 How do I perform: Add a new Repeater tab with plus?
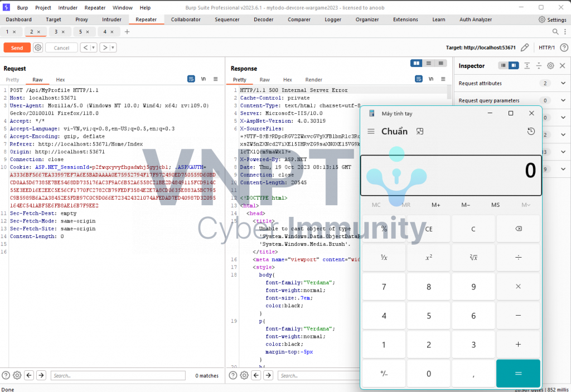127,32
